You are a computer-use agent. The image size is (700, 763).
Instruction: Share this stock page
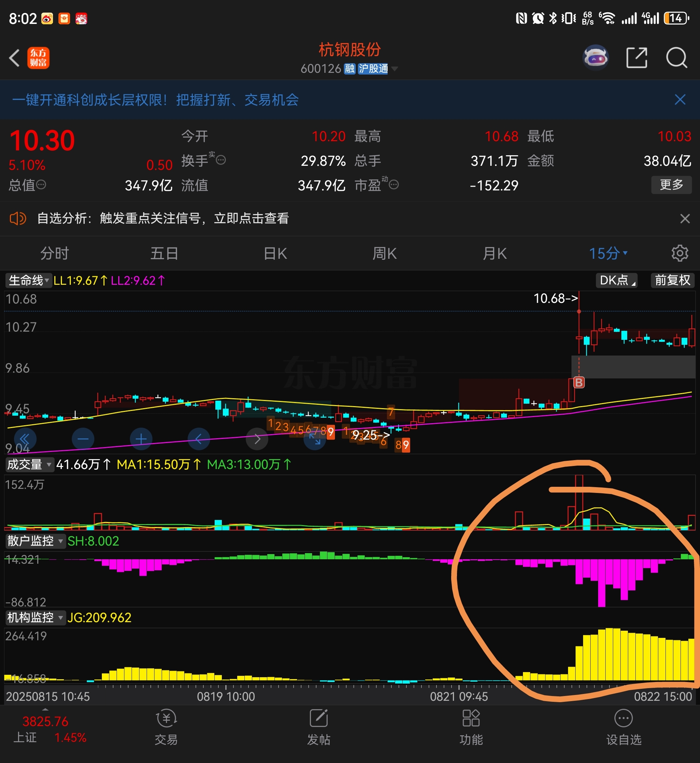coord(636,58)
